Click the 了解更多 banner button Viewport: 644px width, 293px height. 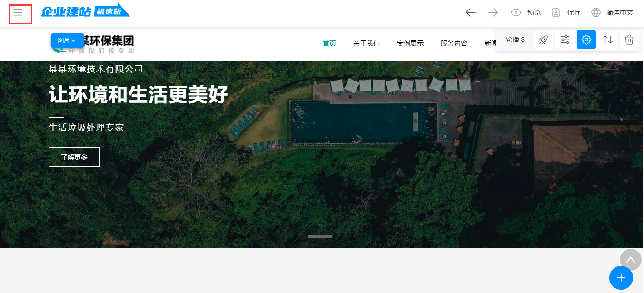pos(74,157)
